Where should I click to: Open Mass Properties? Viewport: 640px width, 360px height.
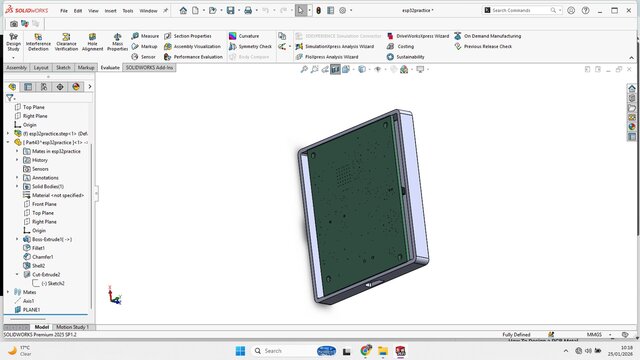pos(118,42)
